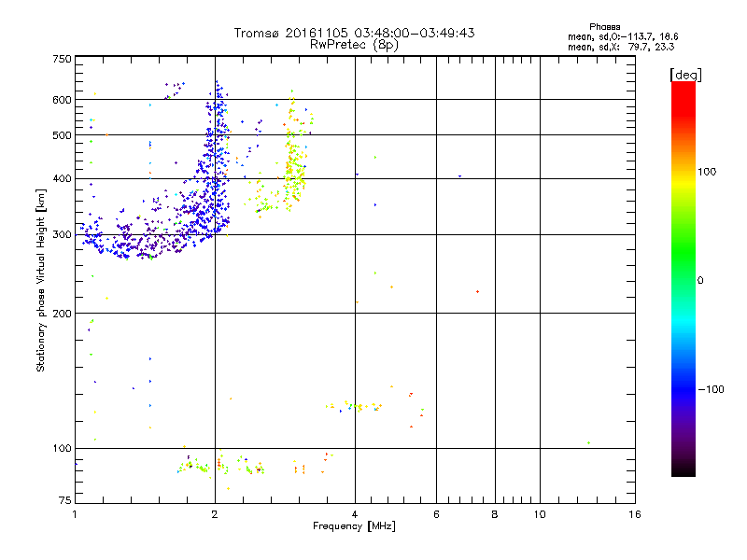Image resolution: width=747 pixels, height=560 pixels.
Task: Select the 'mean, sd,O:-113.7, 18.6' line
Action: click(x=623, y=36)
